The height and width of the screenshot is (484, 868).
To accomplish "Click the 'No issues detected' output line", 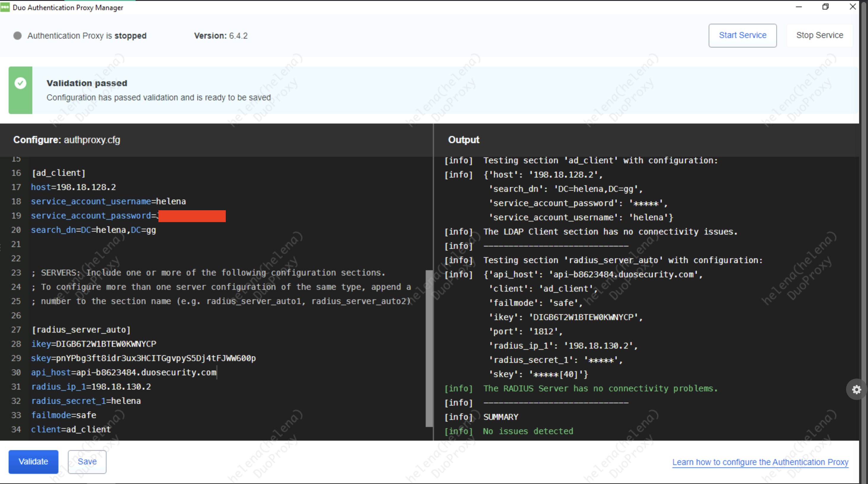I will click(x=528, y=431).
